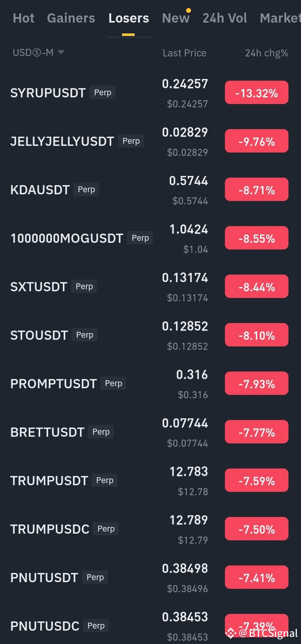301x644 pixels.
Task: Open the PROMPTUSDT perpetual pair
Action: coord(150,384)
